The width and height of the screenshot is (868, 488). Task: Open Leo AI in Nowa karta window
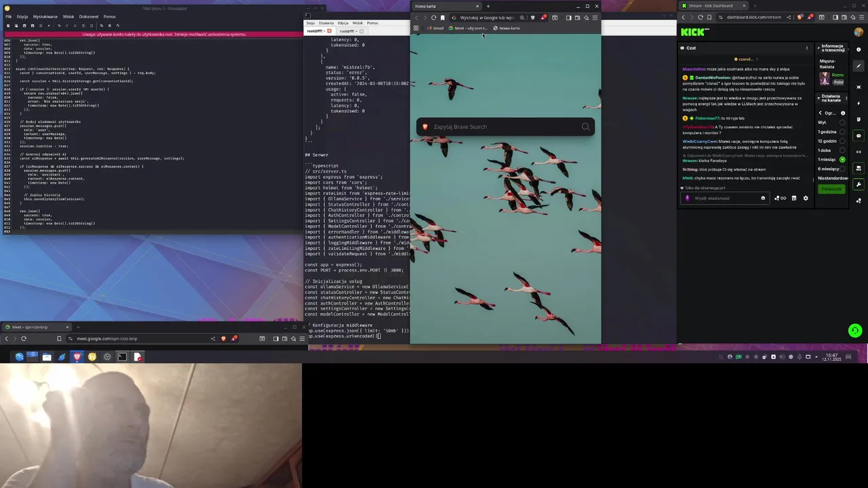click(x=586, y=18)
